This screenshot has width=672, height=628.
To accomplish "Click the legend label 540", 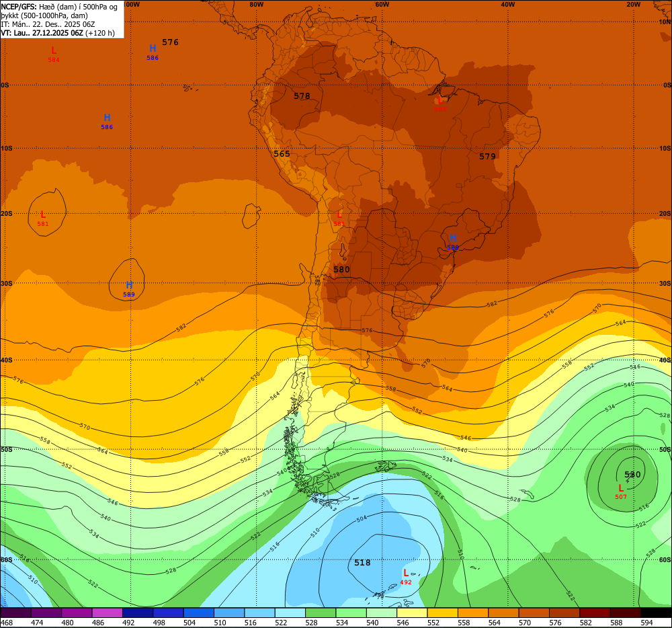I will click(372, 623).
